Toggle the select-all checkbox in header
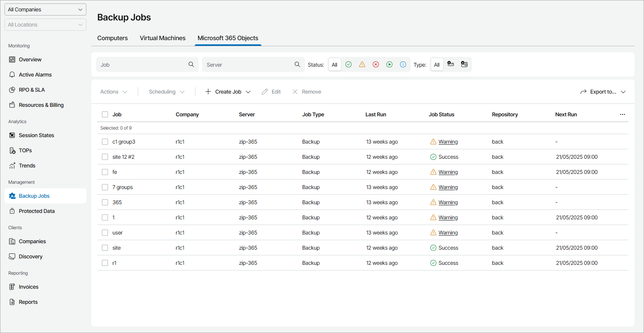The height and width of the screenshot is (333, 644). click(105, 114)
